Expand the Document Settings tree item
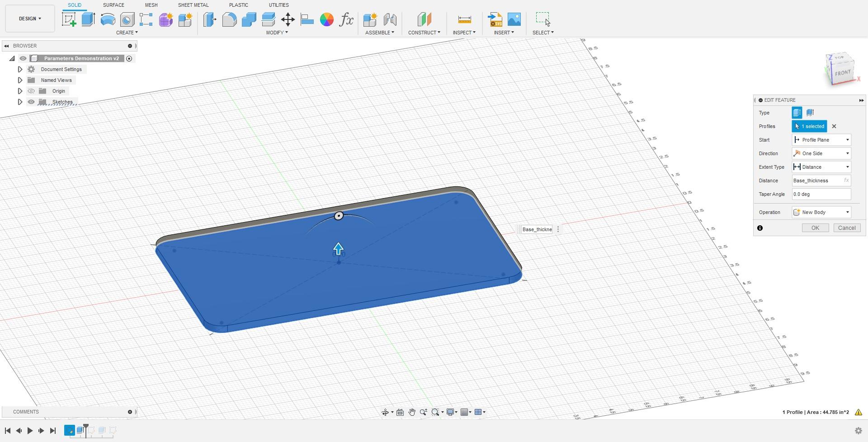Screen dimensions: 868x442 click(x=20, y=69)
